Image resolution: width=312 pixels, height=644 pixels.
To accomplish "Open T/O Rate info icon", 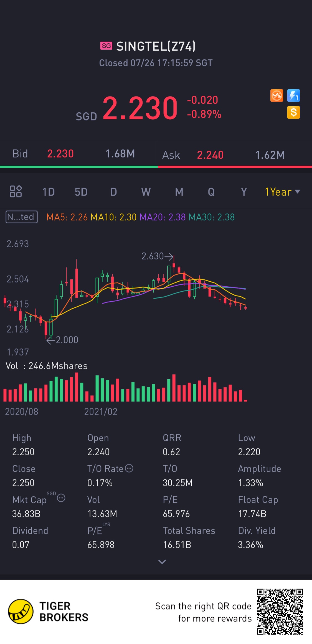I will click(x=129, y=468).
